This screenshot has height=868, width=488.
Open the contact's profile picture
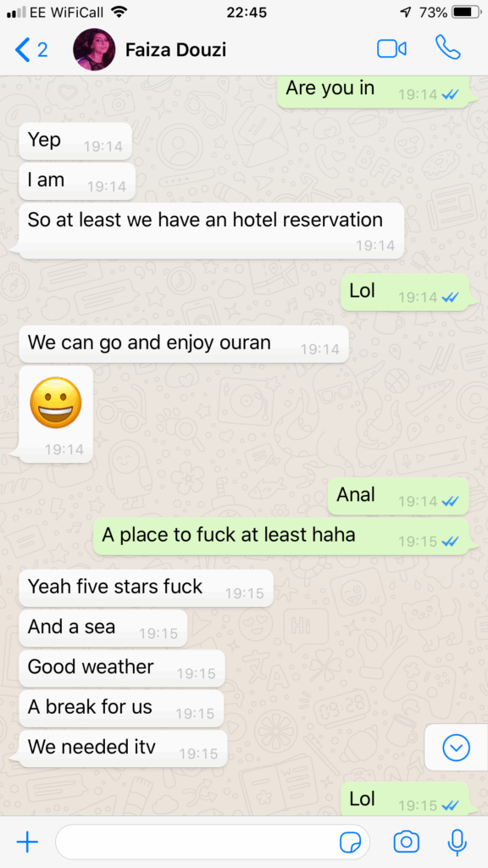click(x=94, y=50)
